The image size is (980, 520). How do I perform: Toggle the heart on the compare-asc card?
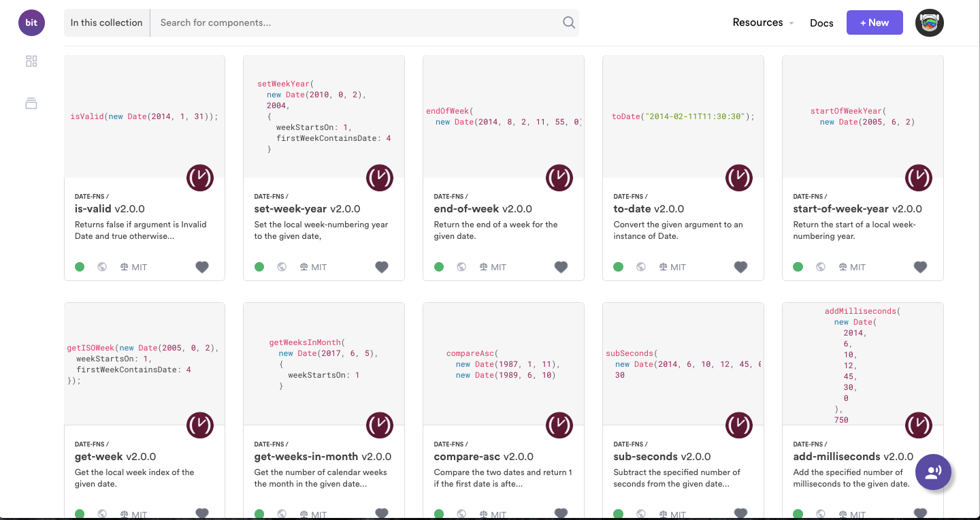click(561, 513)
